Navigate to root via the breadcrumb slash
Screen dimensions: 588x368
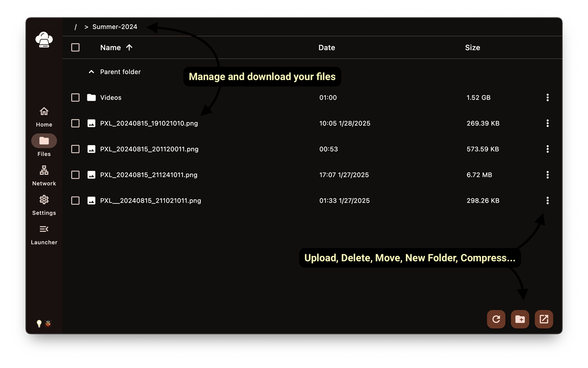[75, 27]
